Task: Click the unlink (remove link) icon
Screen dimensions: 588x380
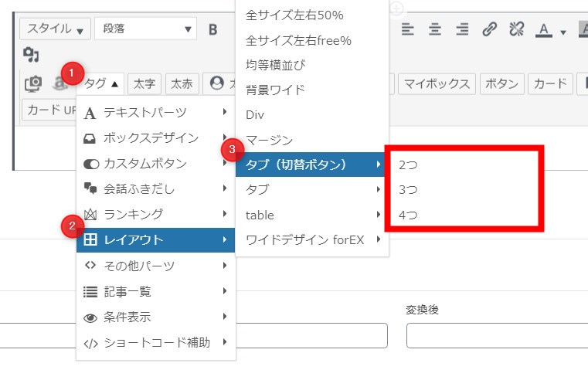Action: [515, 30]
